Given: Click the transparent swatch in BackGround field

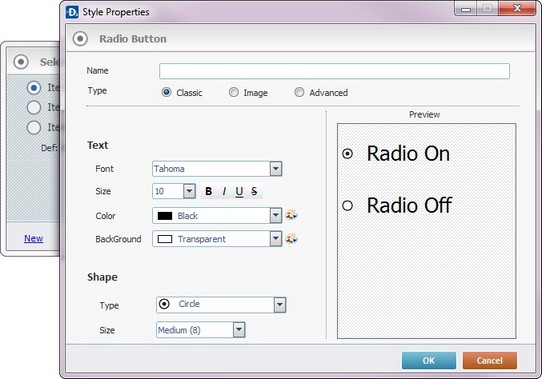Looking at the screenshot, I should coord(165,239).
